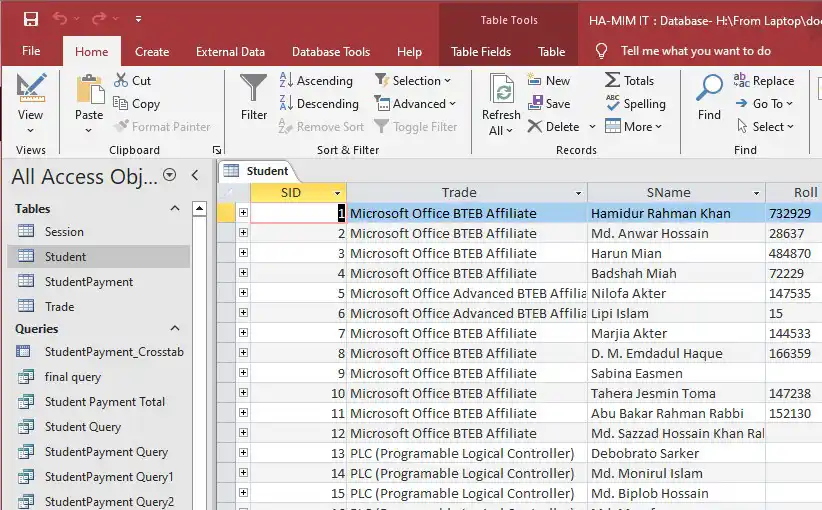Open Database Tools tab
The width and height of the screenshot is (822, 510).
click(x=331, y=52)
